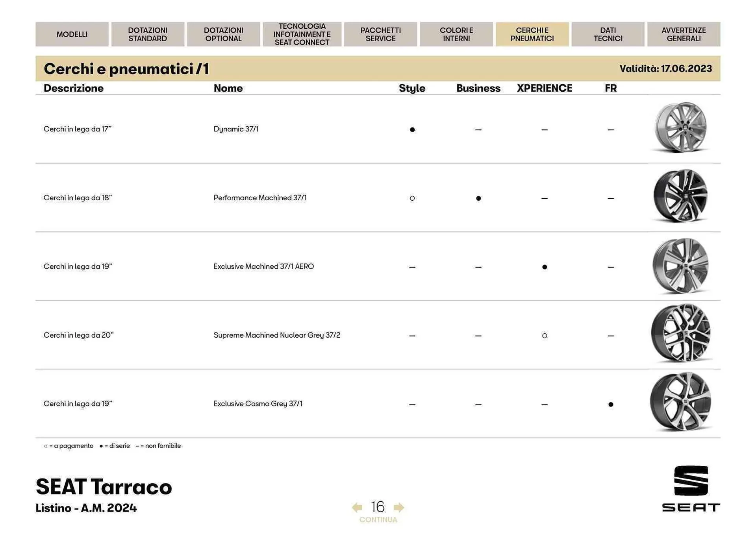Click the next page arrow
756x534 pixels.
pyautogui.click(x=399, y=507)
